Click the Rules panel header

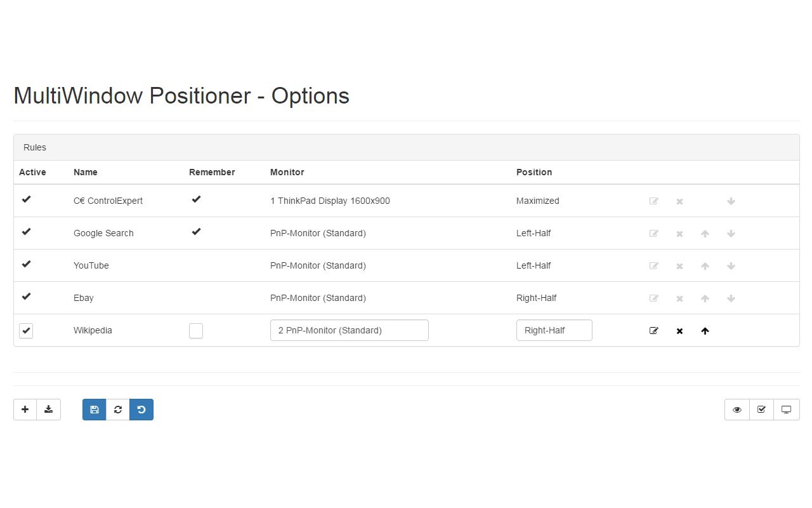[x=34, y=147]
